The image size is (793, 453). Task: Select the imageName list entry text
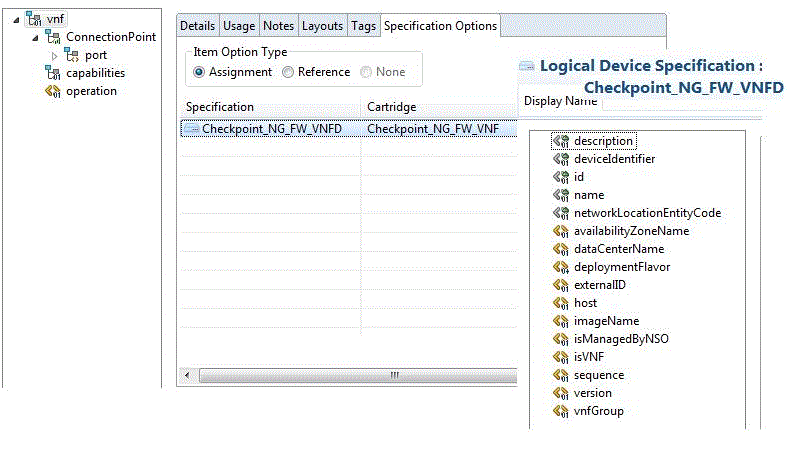click(x=606, y=321)
